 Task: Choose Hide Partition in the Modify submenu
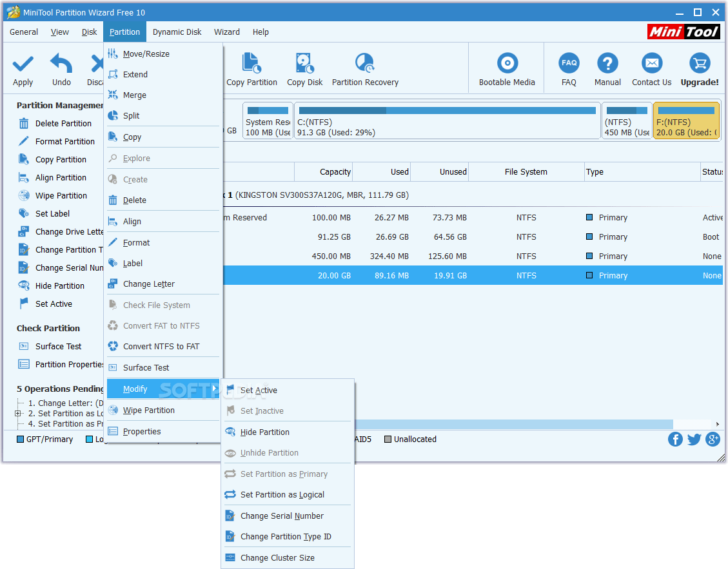click(288, 432)
